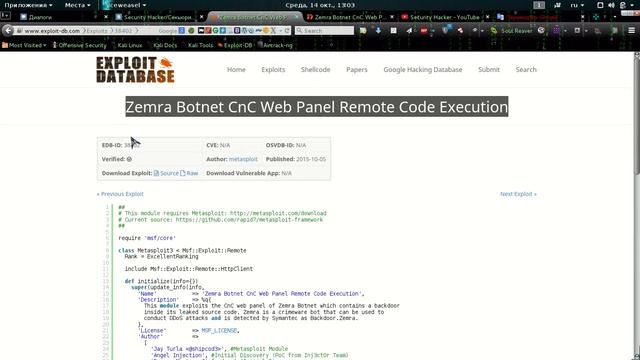Screen dimensions: 640x360
Task: Open the blue downloads arrow icon
Action: pyautogui.click(x=378, y=31)
